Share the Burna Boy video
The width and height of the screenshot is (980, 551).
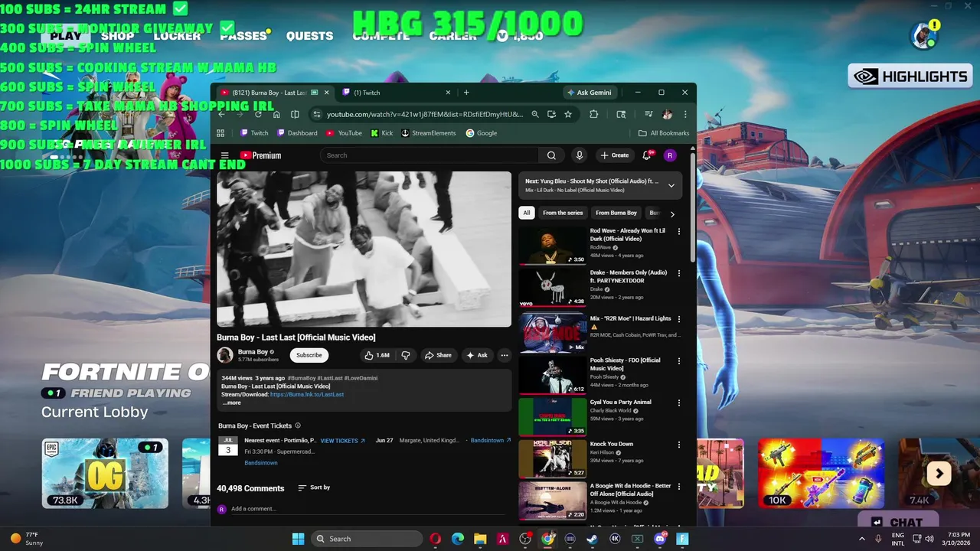[438, 355]
